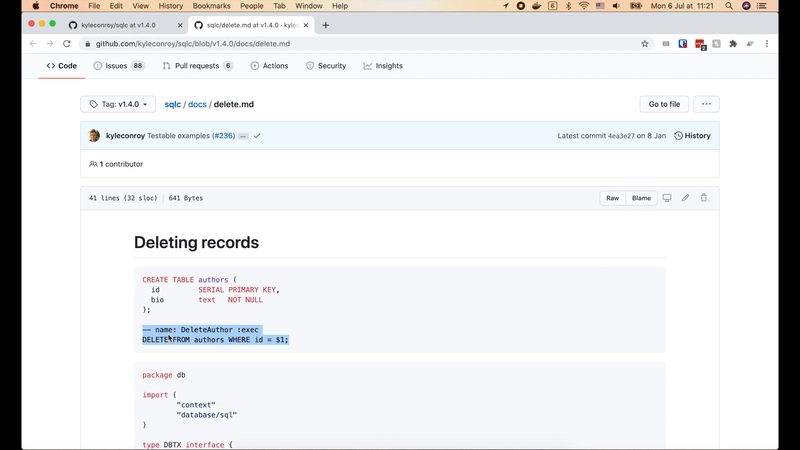Open the History link
Viewport: 800px width, 450px height.
pyautogui.click(x=692, y=135)
